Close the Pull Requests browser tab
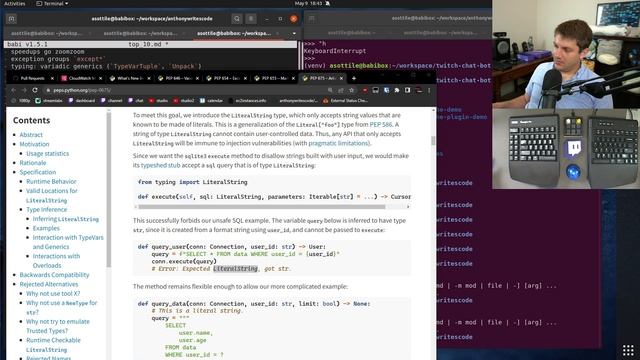640x360 pixels. pos(52,78)
